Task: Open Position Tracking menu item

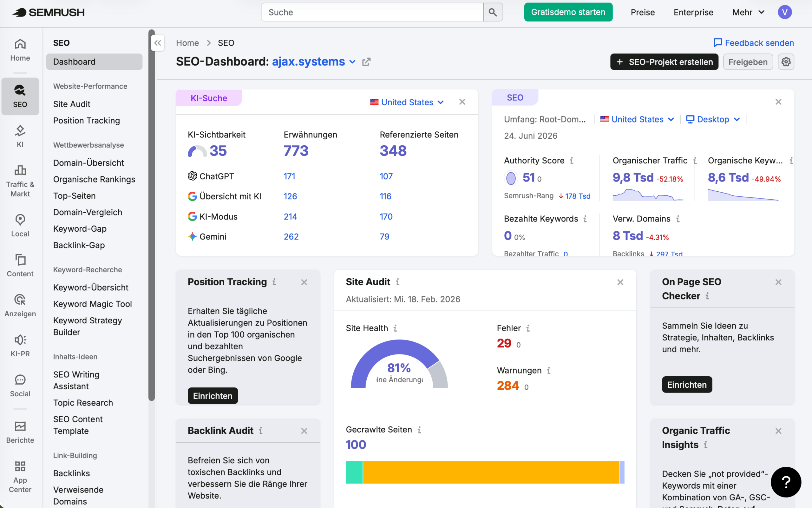Action: pos(86,121)
